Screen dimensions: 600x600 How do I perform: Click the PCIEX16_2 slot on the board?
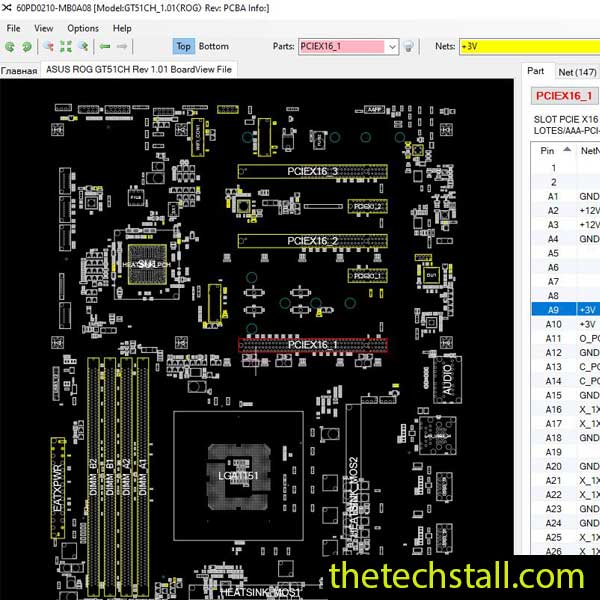point(313,241)
